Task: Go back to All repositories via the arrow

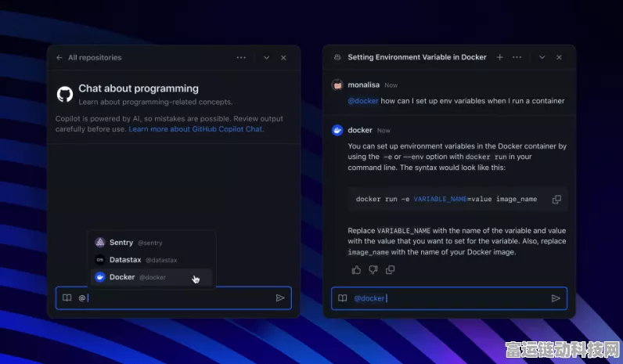Action: pyautogui.click(x=59, y=58)
